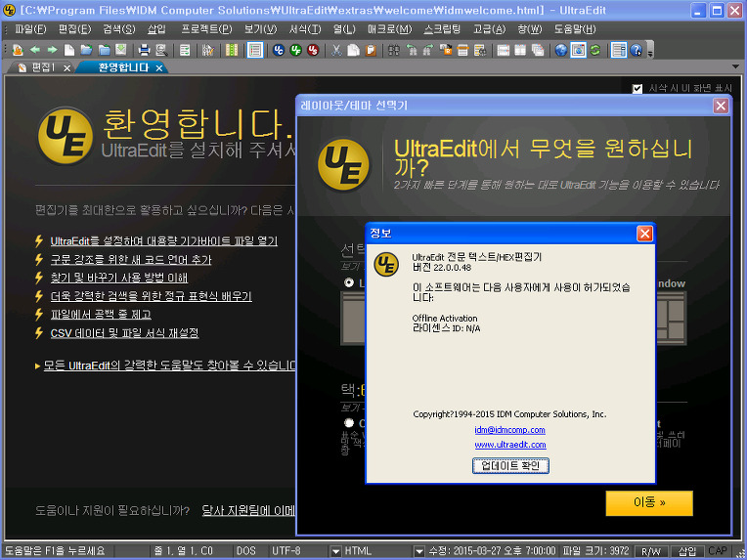Screen dimensions: 747x560
Task: Open the 파일에서 공백 줄 제거 link
Action: [101, 315]
